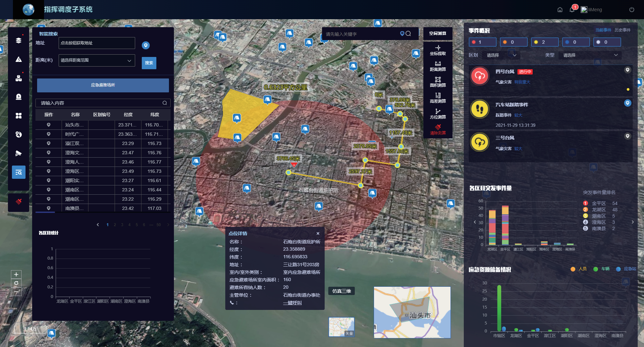
Task: Click the layers icon in left sidebar
Action: tap(19, 40)
